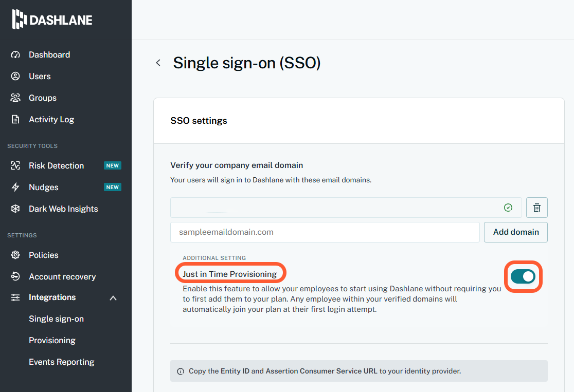574x392 pixels.
Task: Delete verified domain with trash icon
Action: tap(536, 208)
